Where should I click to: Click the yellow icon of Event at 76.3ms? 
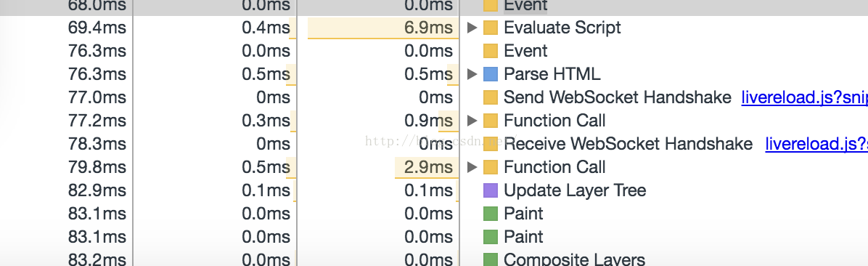click(x=490, y=51)
